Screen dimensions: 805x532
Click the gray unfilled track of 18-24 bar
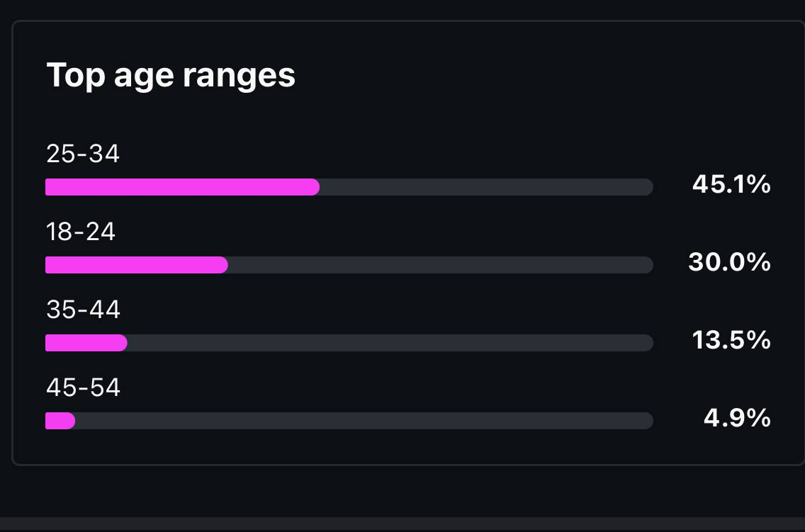pyautogui.click(x=441, y=265)
